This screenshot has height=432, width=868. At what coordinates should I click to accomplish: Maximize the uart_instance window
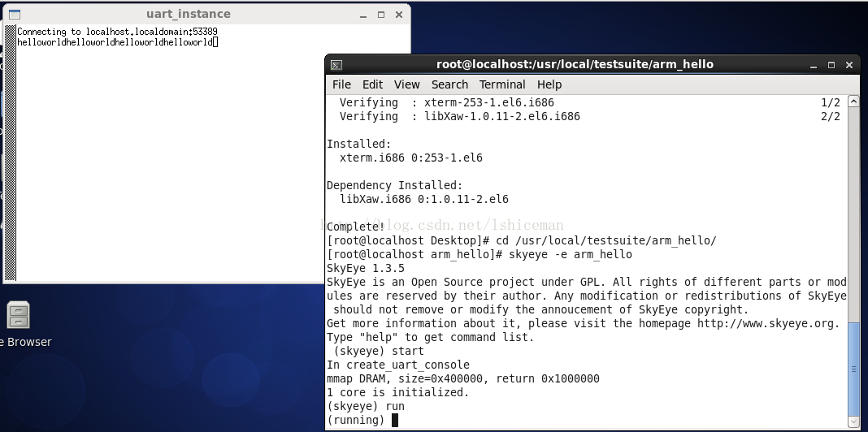click(x=381, y=15)
